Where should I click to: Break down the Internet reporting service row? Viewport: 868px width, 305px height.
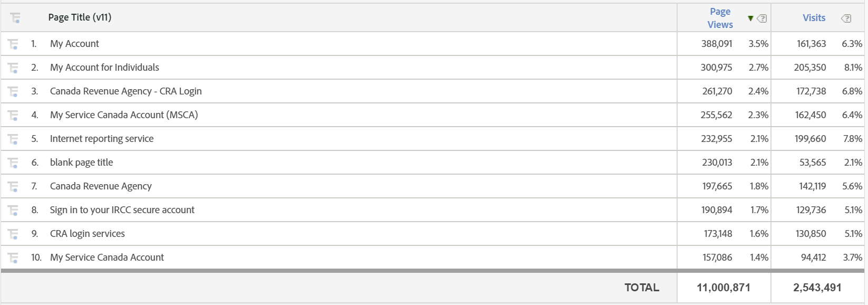pyautogui.click(x=13, y=139)
